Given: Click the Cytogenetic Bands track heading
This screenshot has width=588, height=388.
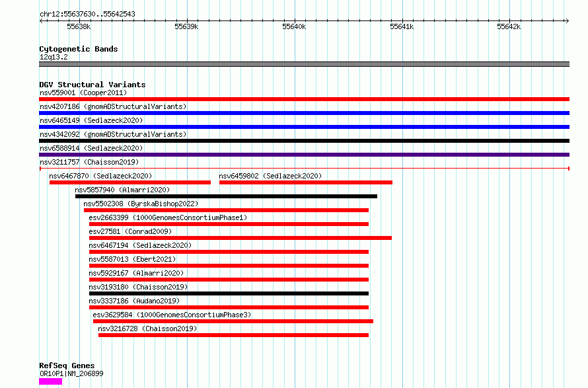Looking at the screenshot, I should [79, 49].
